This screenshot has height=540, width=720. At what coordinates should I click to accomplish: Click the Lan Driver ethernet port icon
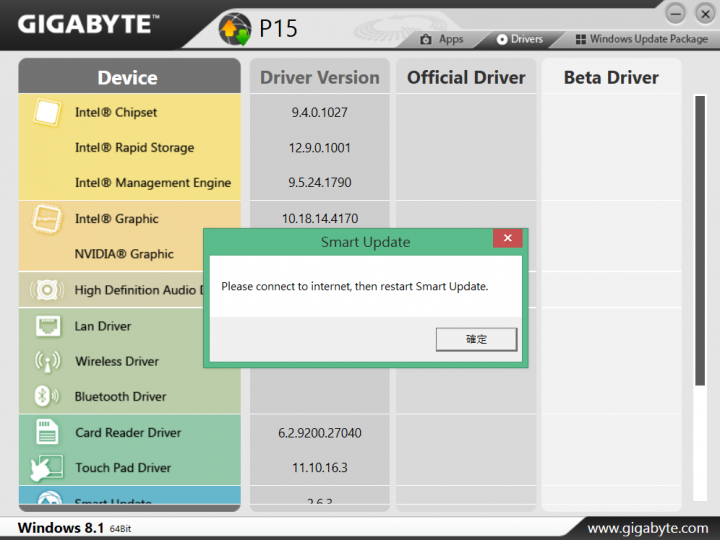(x=48, y=326)
